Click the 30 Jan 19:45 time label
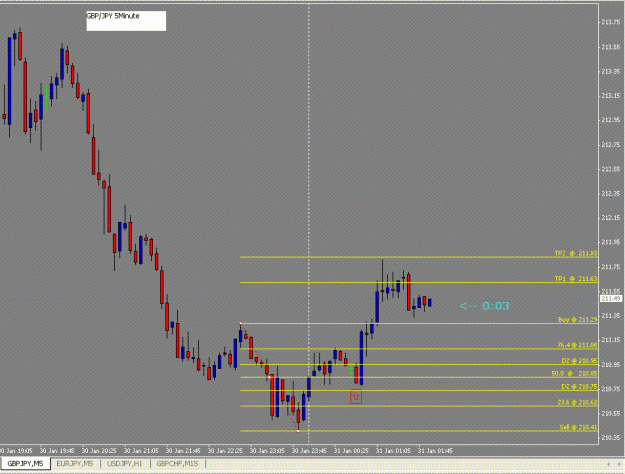Screen dimensions: 625x474 (57, 450)
